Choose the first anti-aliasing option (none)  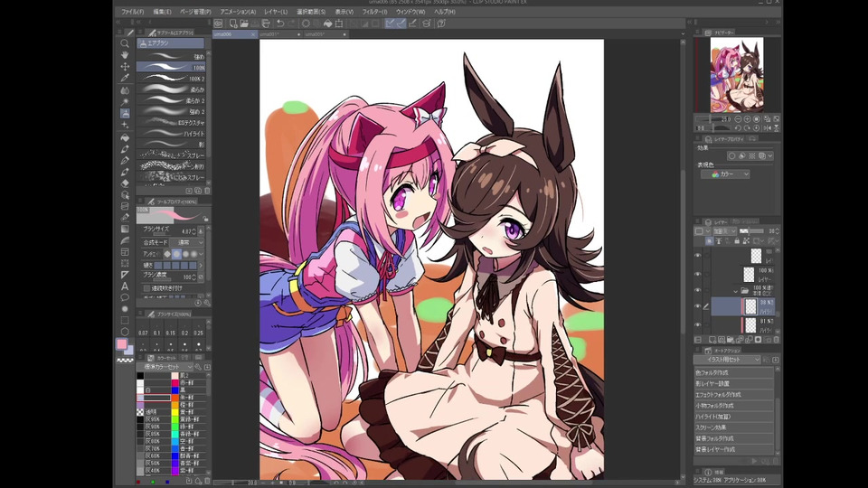click(167, 254)
